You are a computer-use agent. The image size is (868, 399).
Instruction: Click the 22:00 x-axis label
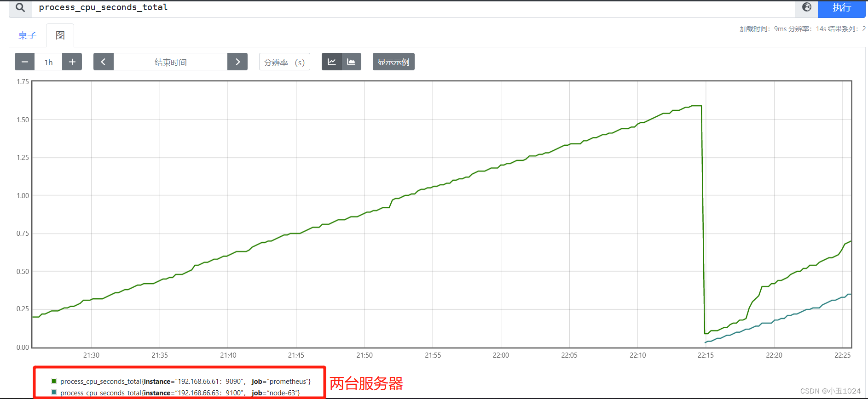coord(501,355)
